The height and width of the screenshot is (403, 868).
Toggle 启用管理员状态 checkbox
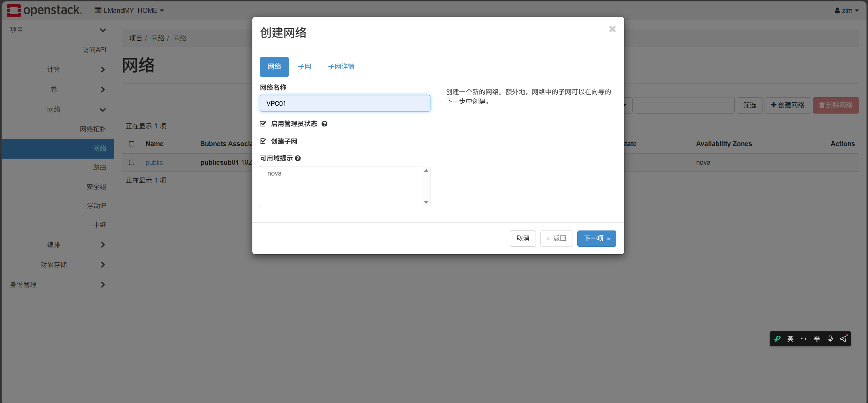263,124
